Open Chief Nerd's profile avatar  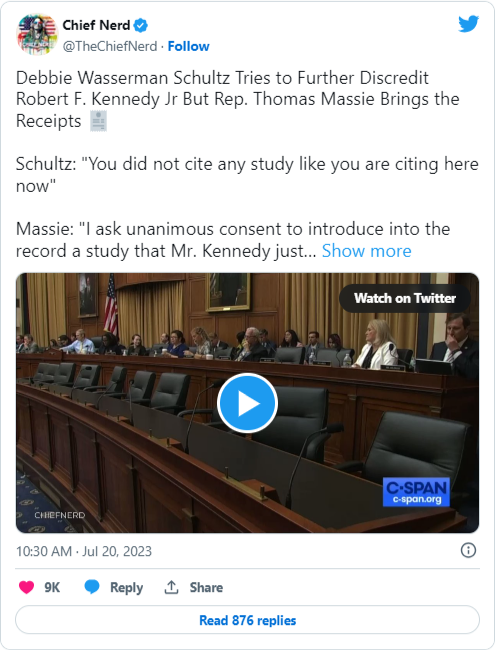click(36, 34)
